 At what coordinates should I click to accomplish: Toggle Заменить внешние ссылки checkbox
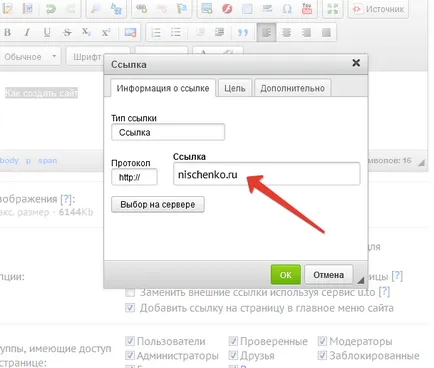(x=130, y=293)
